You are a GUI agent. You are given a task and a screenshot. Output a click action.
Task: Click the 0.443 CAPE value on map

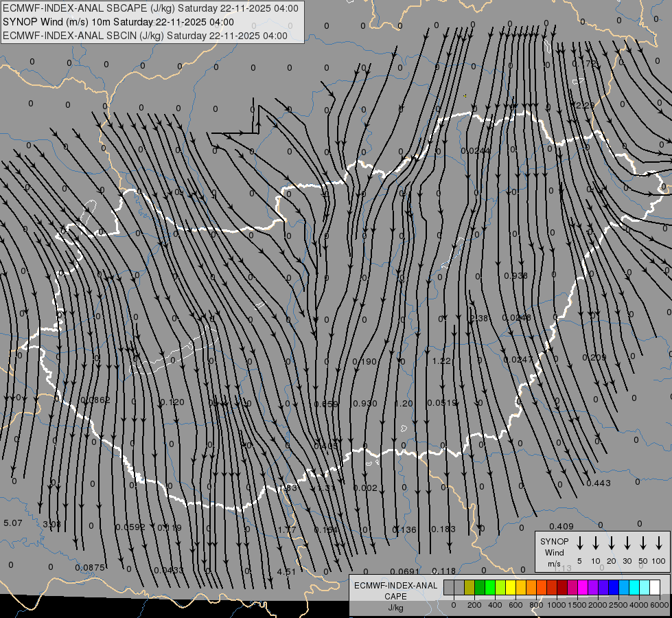(x=599, y=483)
